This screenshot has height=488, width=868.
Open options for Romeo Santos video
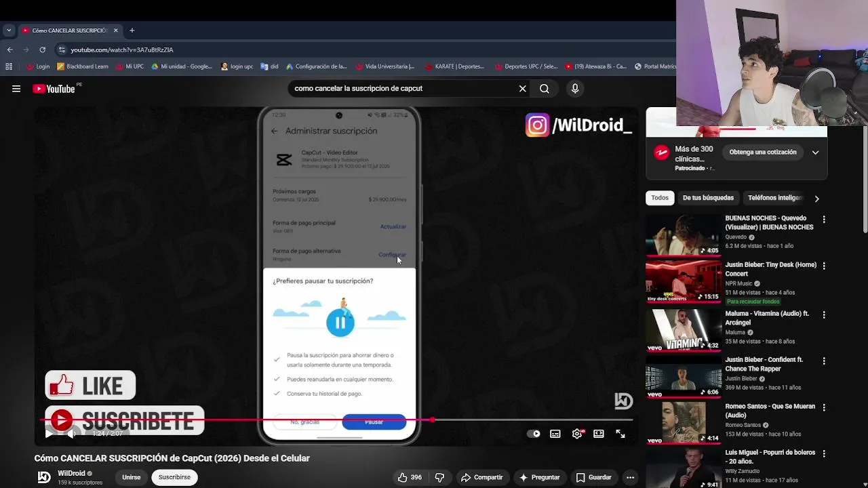tap(824, 407)
